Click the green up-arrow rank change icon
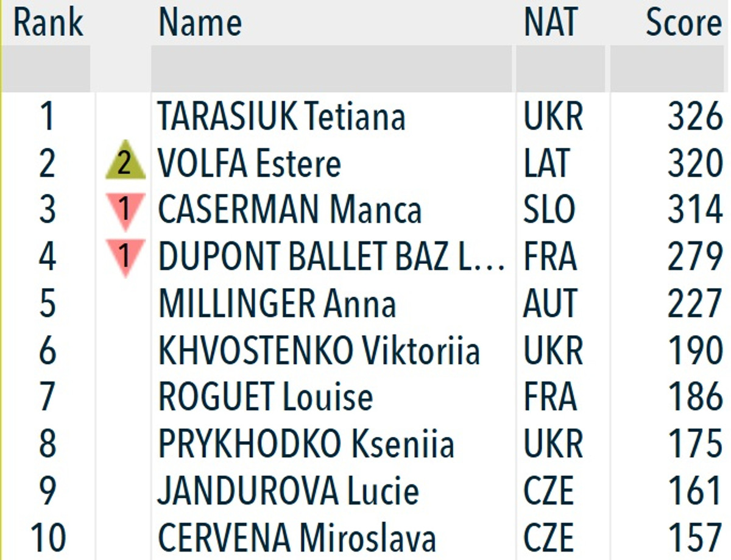This screenshot has width=731, height=560. pos(124,164)
